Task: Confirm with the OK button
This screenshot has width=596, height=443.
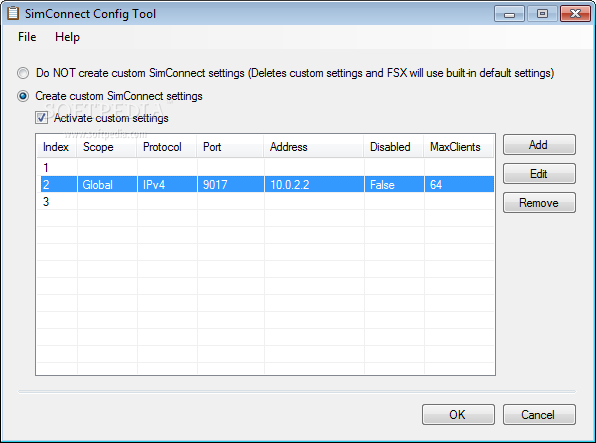Action: coord(458,414)
